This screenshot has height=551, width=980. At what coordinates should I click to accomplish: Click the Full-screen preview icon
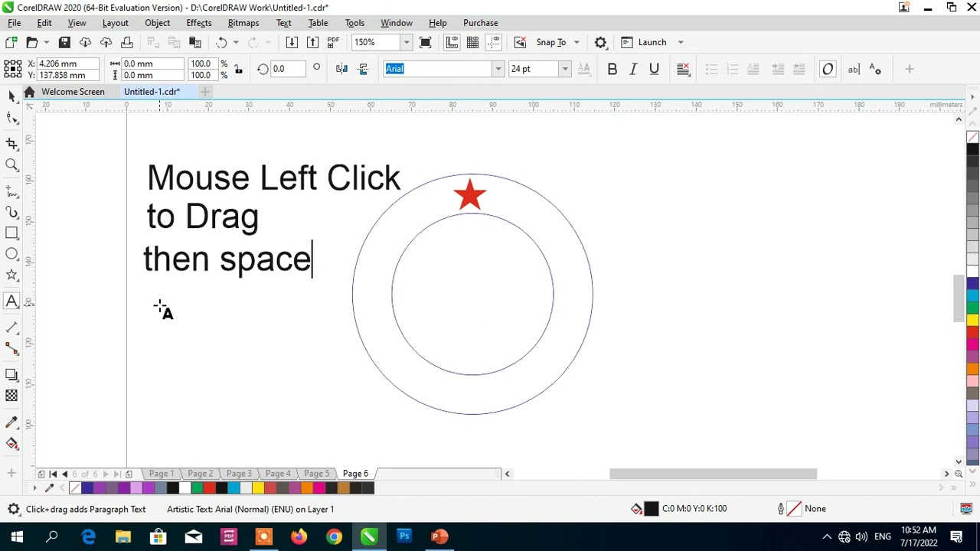426,42
